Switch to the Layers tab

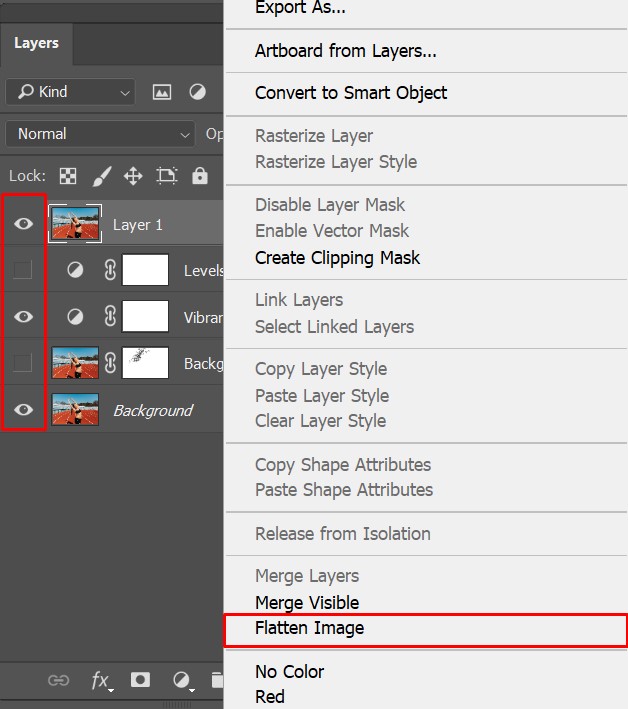36,43
